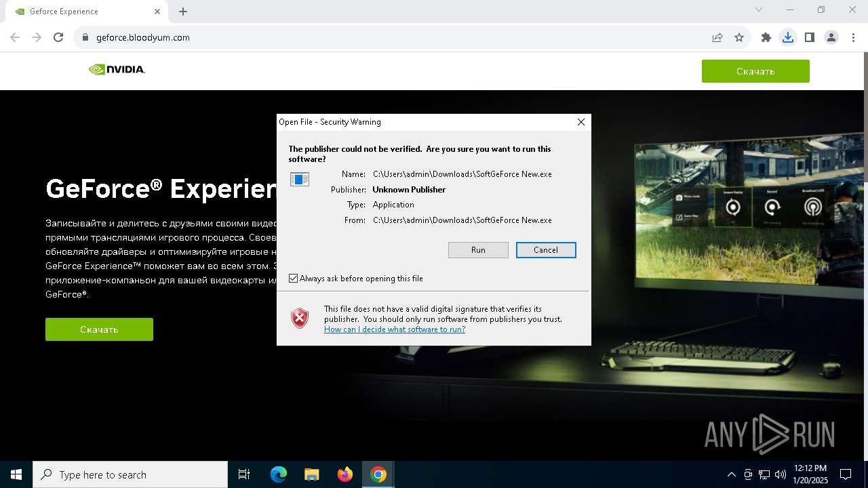The width and height of the screenshot is (868, 488).
Task: Click the GeForce Experience heading text
Action: 161,188
